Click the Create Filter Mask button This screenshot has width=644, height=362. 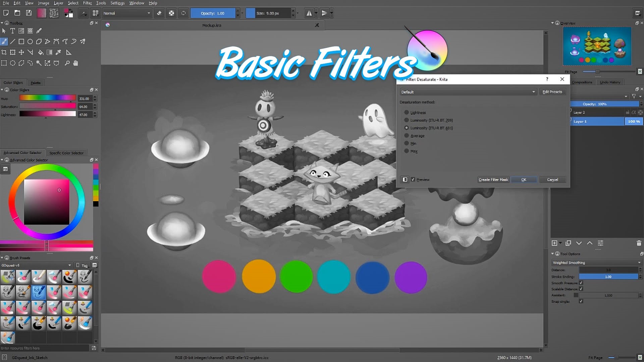pos(493,180)
